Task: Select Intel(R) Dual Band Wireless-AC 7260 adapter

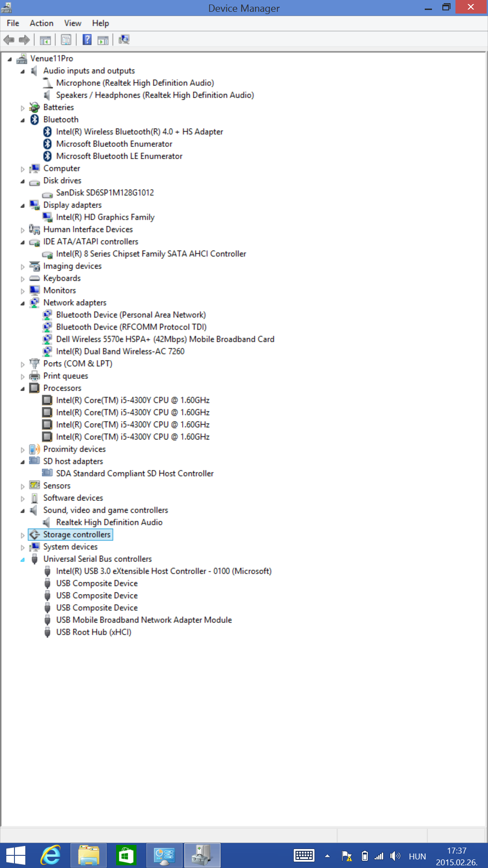Action: click(120, 352)
